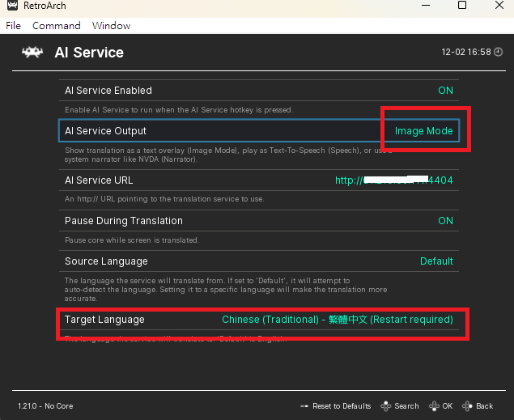This screenshot has width=514, height=420.
Task: Open the Command menu
Action: tap(57, 26)
